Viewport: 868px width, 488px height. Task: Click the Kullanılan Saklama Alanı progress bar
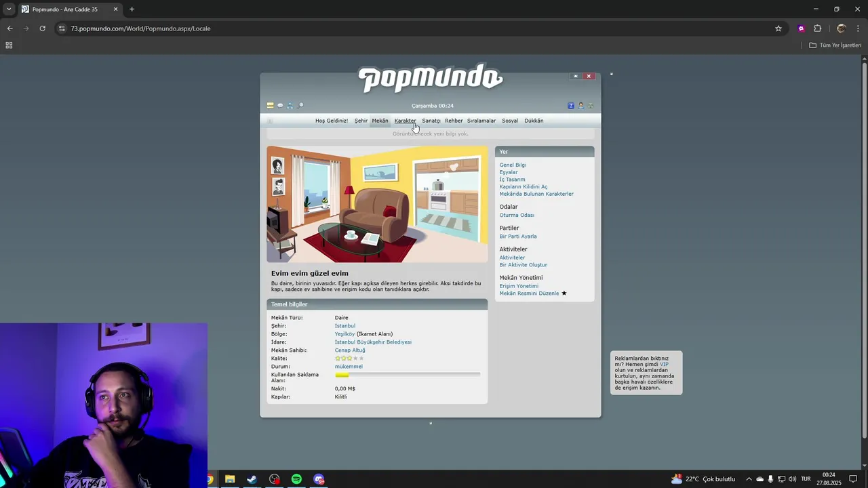pyautogui.click(x=408, y=375)
